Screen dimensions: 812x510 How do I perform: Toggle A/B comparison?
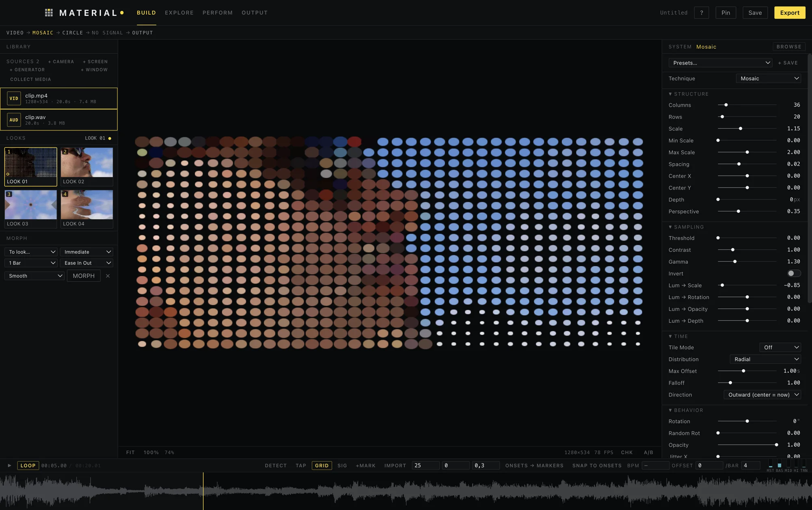[648, 452]
